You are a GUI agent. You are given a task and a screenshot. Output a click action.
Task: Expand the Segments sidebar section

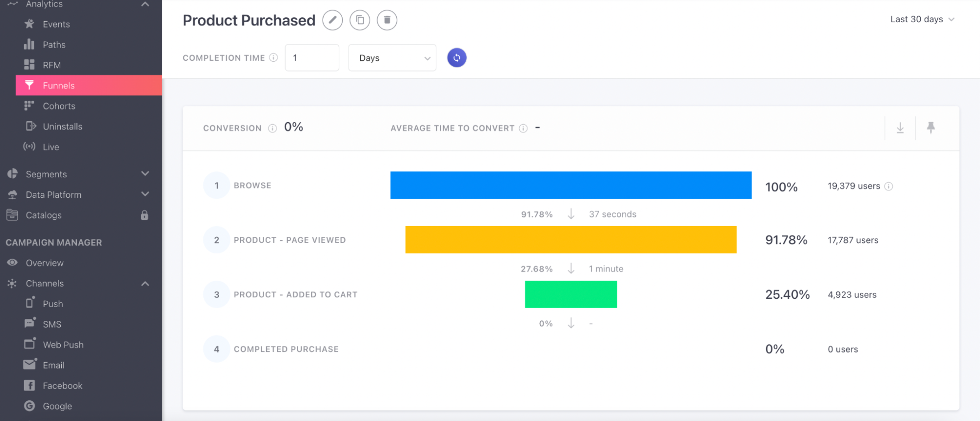pos(145,174)
